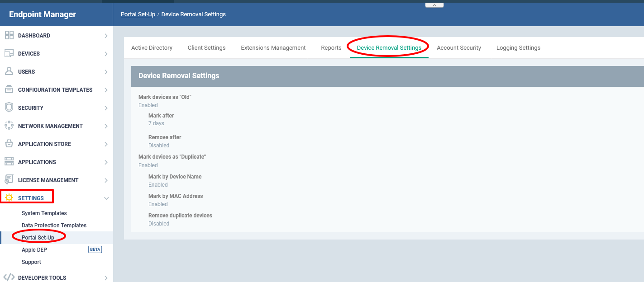
Task: Click the 'Remove duplicate devices' label
Action: (180, 216)
